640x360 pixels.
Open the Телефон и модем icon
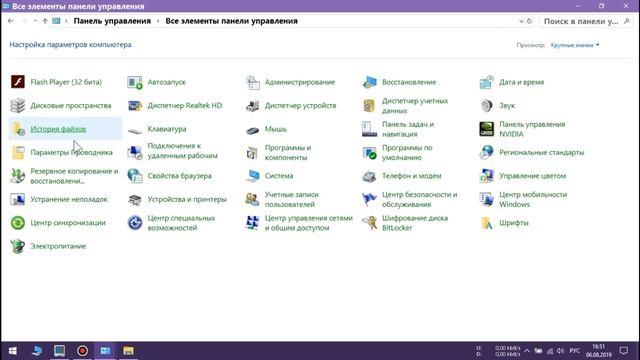coord(369,176)
